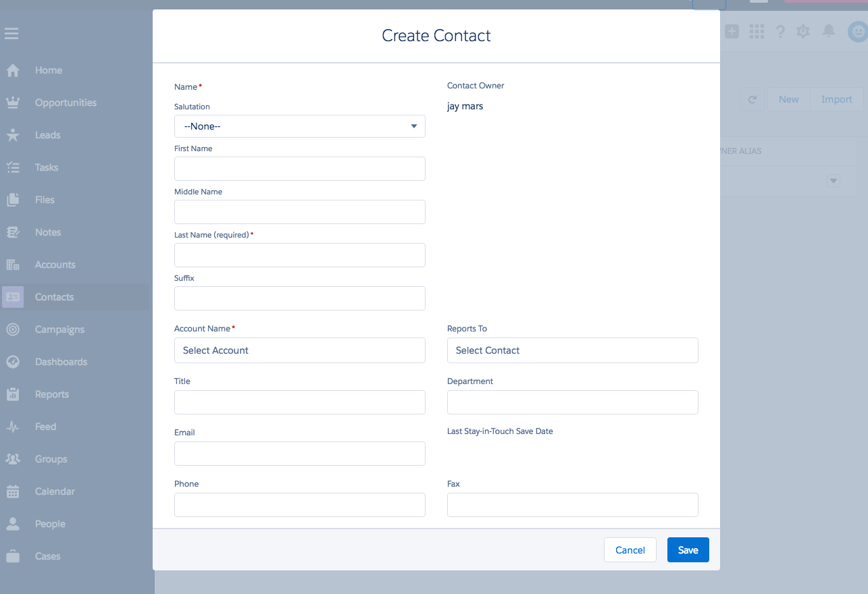Select the Leads star icon
The image size is (868, 594).
[x=13, y=135]
